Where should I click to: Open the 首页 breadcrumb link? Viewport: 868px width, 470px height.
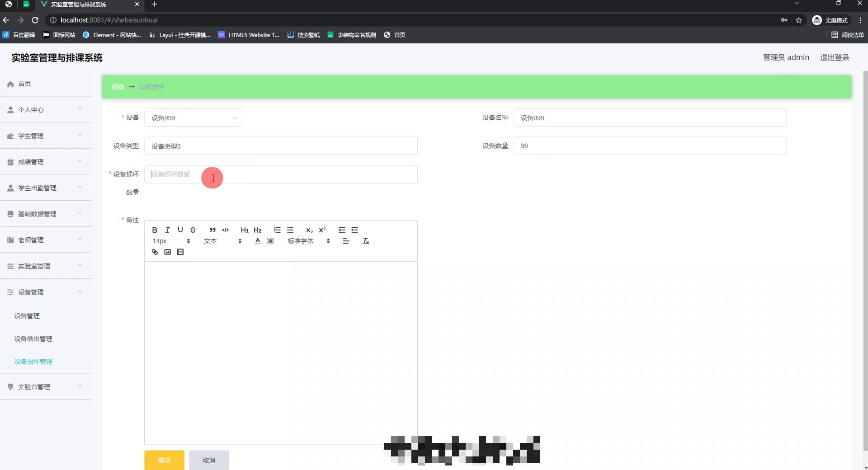pos(117,87)
